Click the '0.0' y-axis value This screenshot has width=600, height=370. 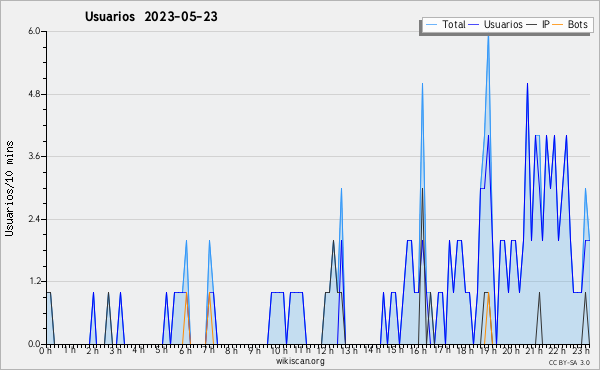click(34, 344)
